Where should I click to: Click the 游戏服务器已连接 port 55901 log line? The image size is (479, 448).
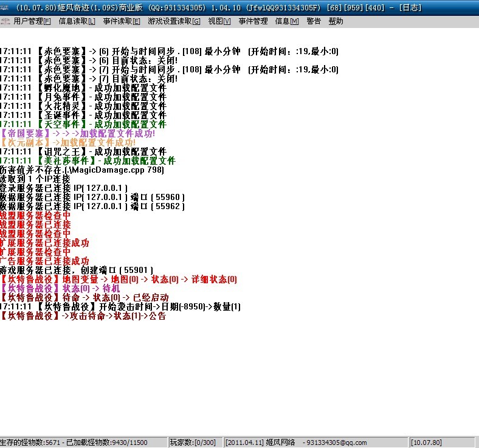76,270
